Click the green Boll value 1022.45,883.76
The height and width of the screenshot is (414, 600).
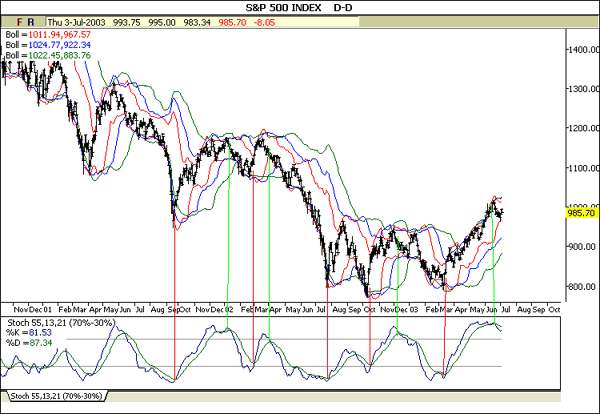(x=60, y=56)
